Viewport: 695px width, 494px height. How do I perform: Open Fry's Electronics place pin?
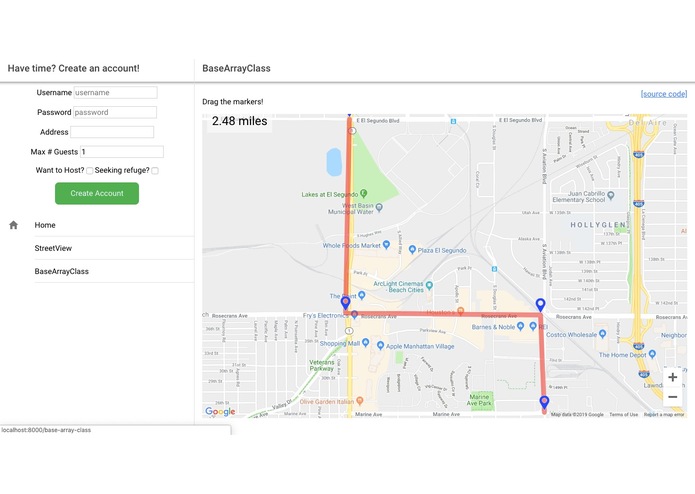pos(354,315)
